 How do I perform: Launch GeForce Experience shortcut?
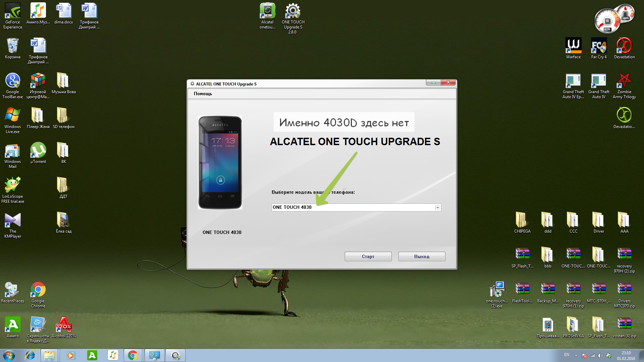[x=13, y=12]
